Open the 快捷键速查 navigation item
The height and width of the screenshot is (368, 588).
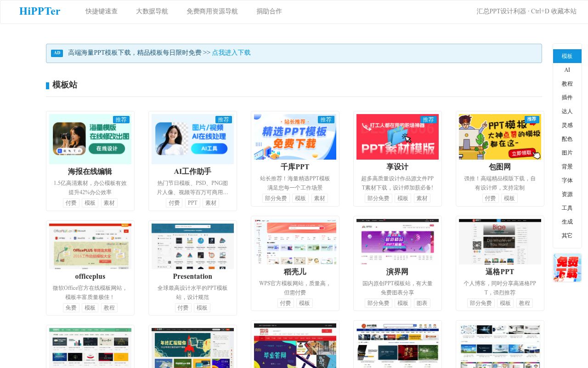click(102, 11)
